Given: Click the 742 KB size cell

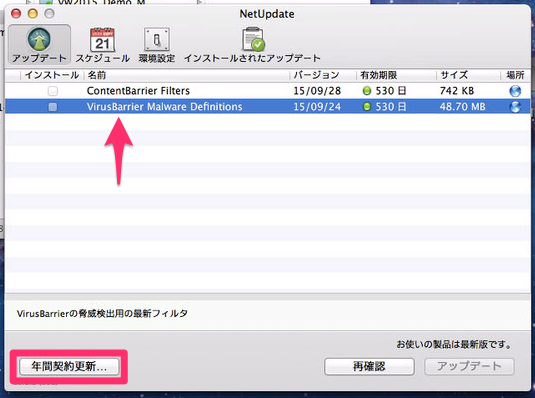Looking at the screenshot, I should [x=457, y=91].
